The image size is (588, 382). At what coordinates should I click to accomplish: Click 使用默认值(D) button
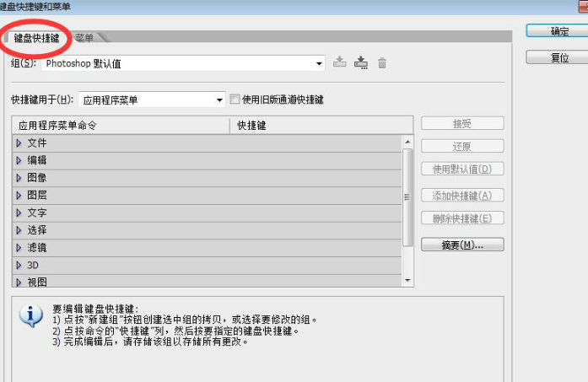click(462, 169)
